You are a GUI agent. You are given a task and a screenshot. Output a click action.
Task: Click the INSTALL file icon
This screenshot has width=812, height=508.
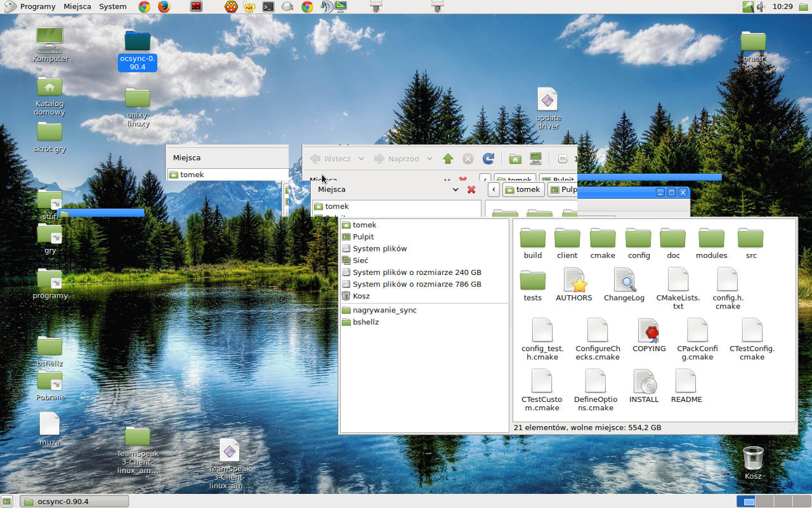tap(644, 382)
